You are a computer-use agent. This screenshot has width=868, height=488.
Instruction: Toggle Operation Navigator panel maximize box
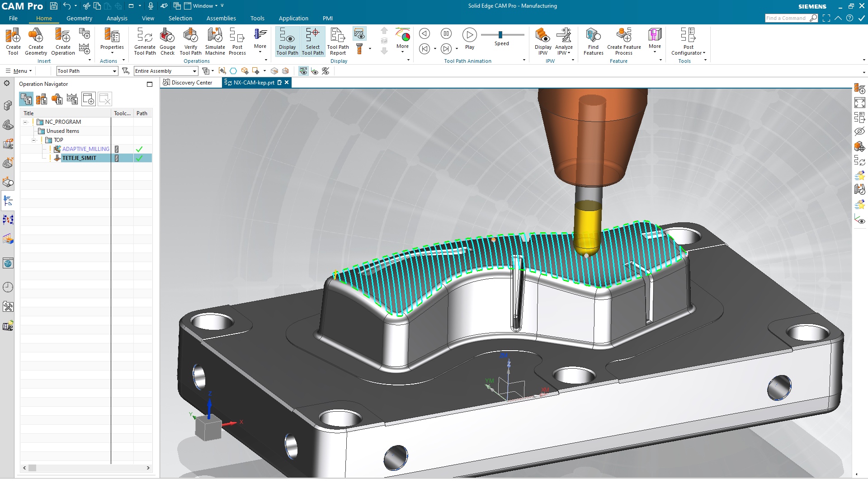tap(150, 84)
